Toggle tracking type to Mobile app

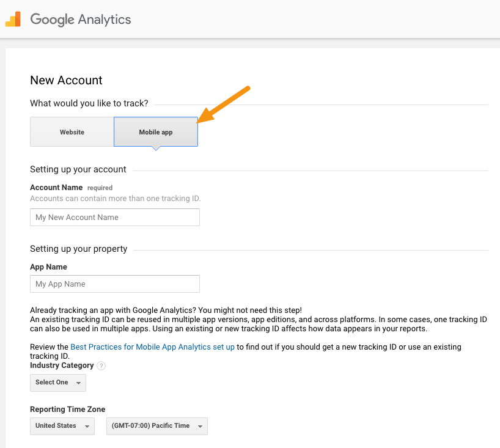pos(155,131)
